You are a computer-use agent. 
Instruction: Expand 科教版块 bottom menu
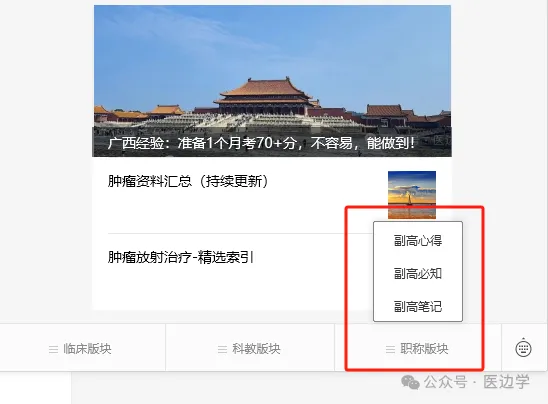click(250, 348)
